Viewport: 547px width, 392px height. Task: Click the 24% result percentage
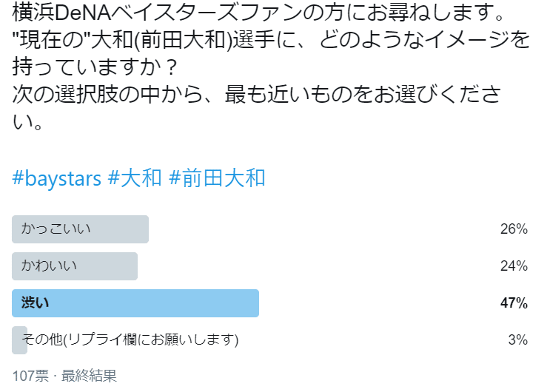[x=514, y=266]
